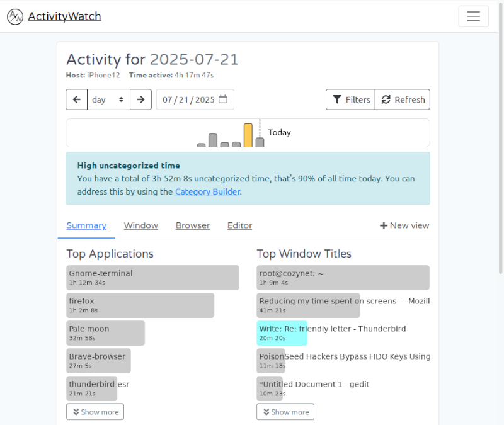
Task: Add a New view with plus icon
Action: pyautogui.click(x=404, y=225)
